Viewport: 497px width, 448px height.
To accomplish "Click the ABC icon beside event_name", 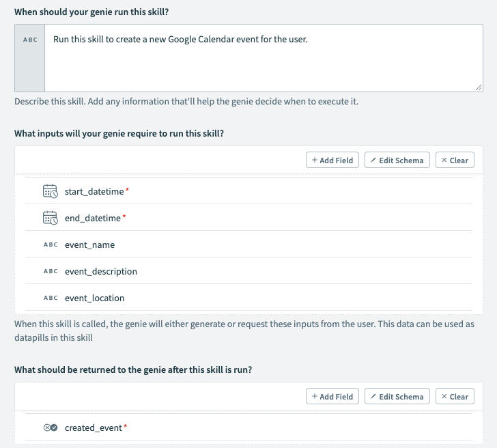I will (51, 244).
